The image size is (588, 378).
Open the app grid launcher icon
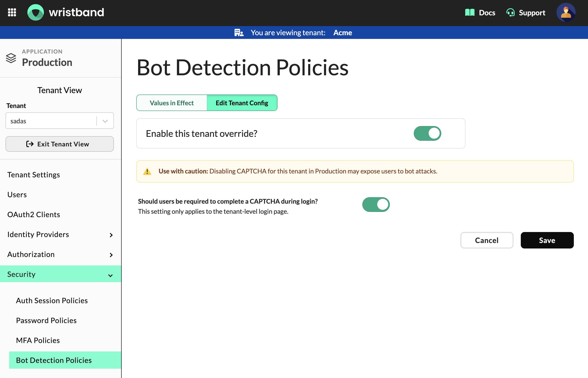coord(12,13)
